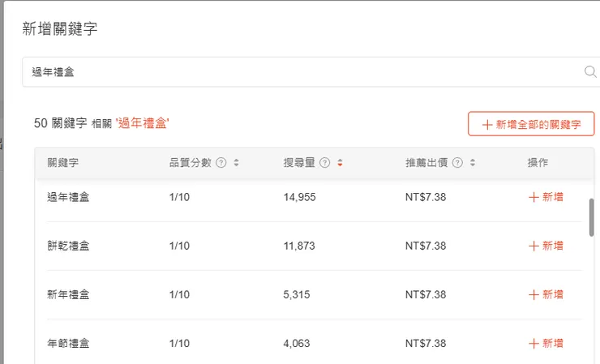The height and width of the screenshot is (364, 600).
Task: Select the 新年禮盒 keyword row text
Action: (x=68, y=294)
